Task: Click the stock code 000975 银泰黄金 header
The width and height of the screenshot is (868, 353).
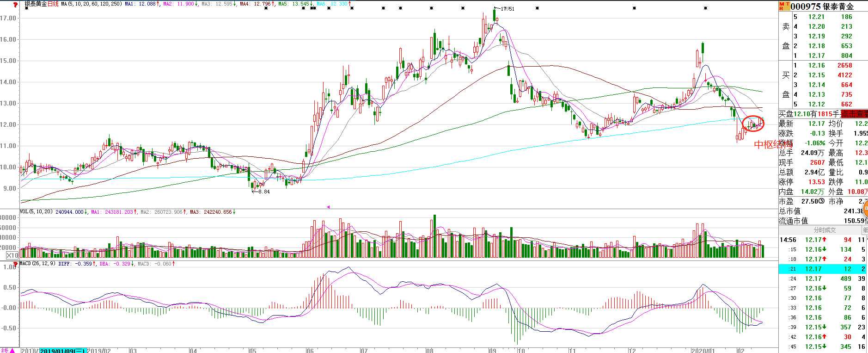Action: pos(822,6)
